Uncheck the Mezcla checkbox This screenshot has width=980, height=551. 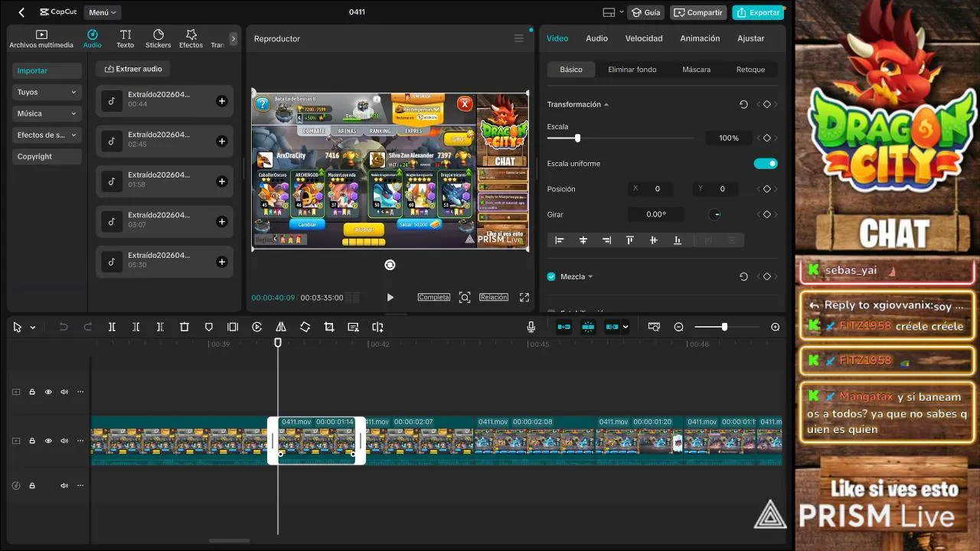coord(551,277)
